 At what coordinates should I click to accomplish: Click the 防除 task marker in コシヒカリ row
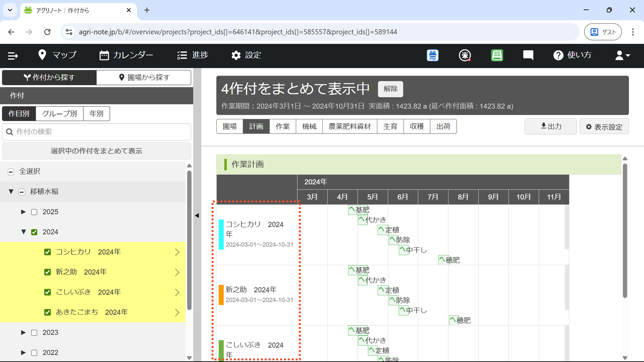click(x=393, y=240)
